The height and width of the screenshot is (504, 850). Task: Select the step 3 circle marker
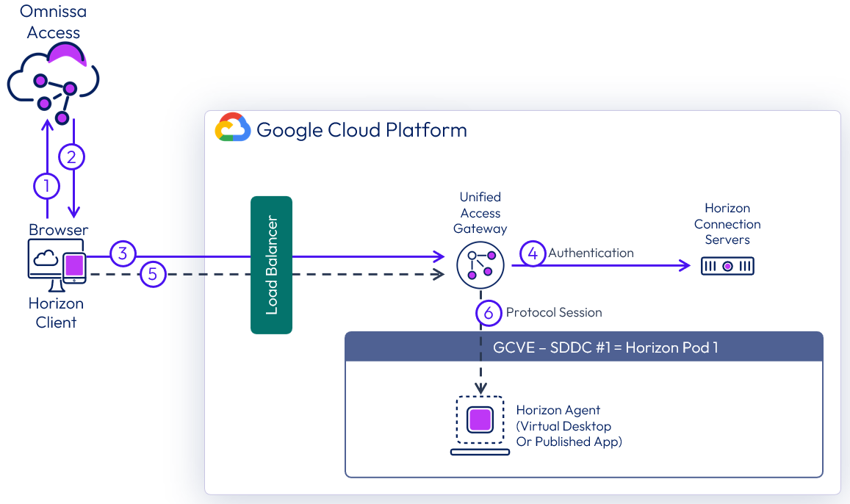tap(123, 254)
